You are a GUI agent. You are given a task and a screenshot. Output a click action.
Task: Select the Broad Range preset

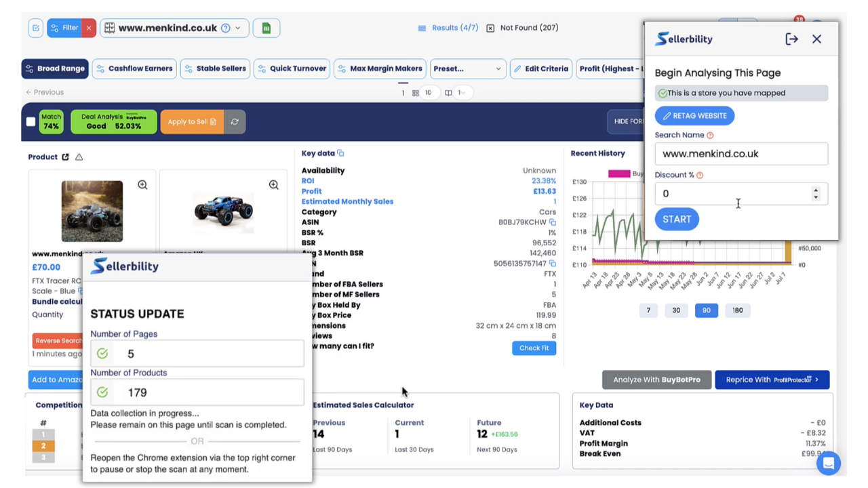coord(55,68)
